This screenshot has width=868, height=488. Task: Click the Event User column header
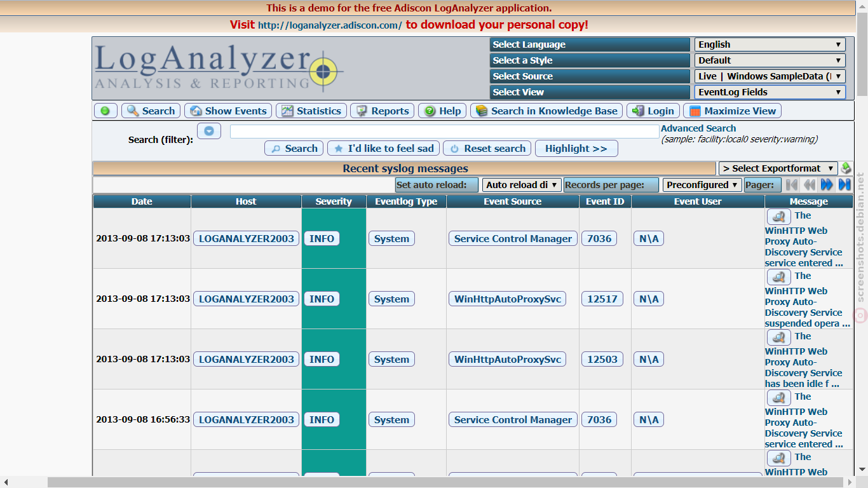[697, 201]
